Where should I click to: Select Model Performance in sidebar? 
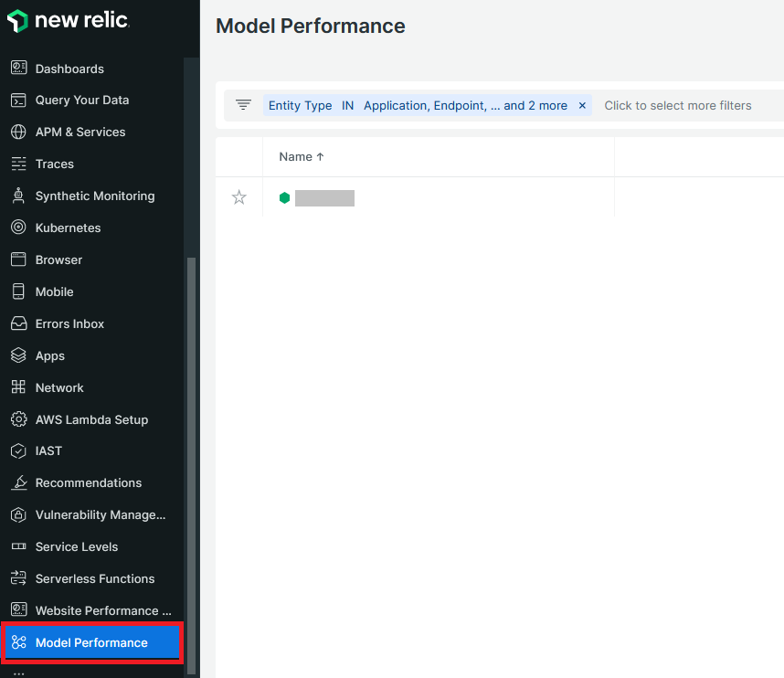(x=92, y=642)
